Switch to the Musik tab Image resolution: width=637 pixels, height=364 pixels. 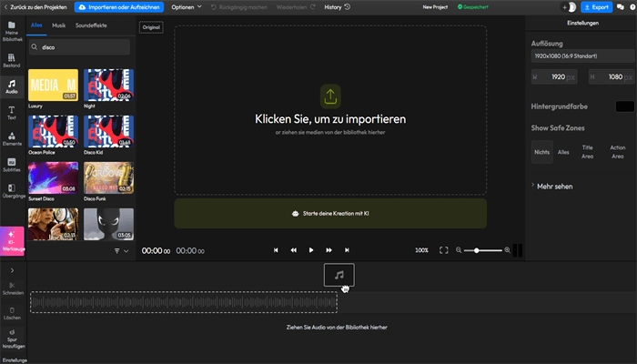pyautogui.click(x=59, y=25)
